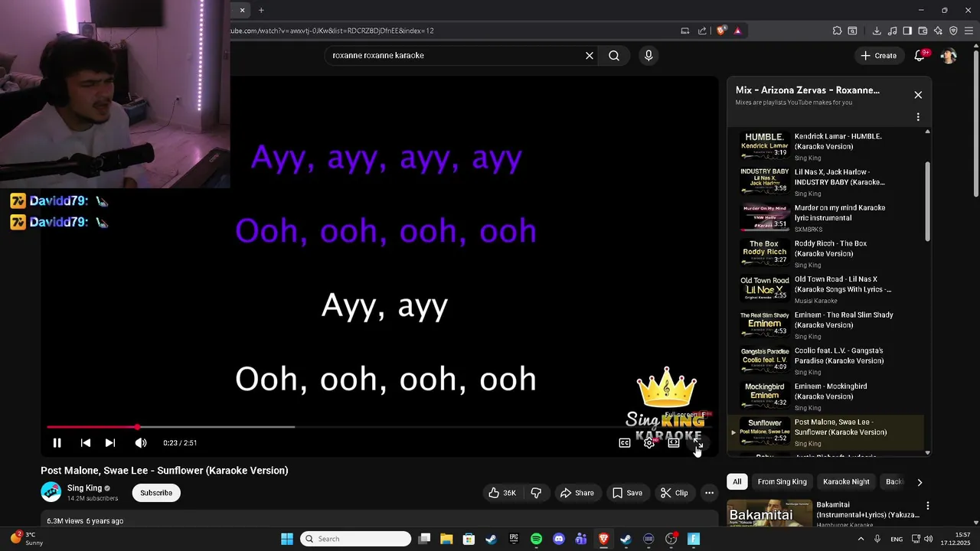Image resolution: width=980 pixels, height=551 pixels.
Task: Open the Create menu
Action: coord(878,55)
